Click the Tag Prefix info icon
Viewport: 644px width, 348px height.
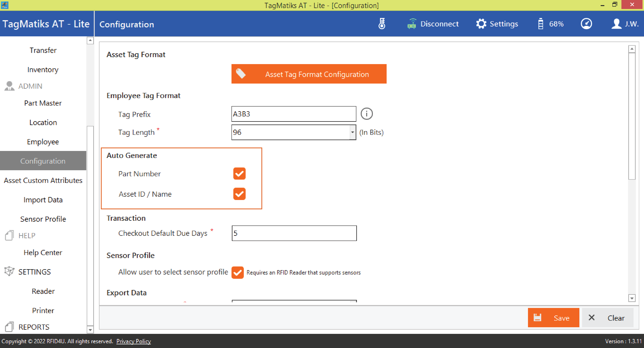[366, 114]
